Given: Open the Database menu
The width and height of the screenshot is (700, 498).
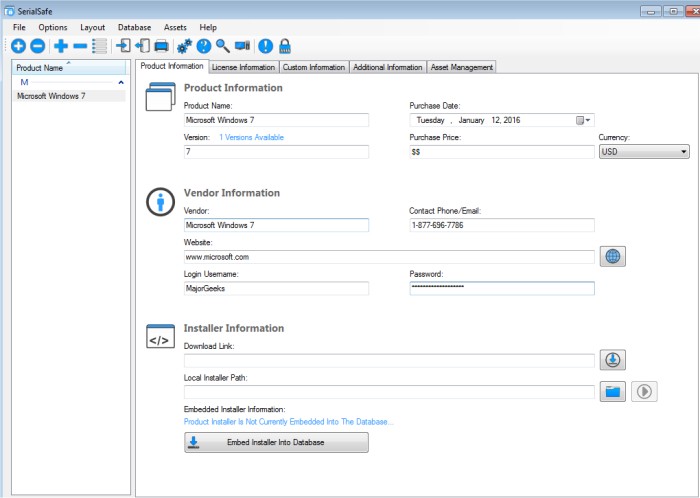Looking at the screenshot, I should coord(134,27).
